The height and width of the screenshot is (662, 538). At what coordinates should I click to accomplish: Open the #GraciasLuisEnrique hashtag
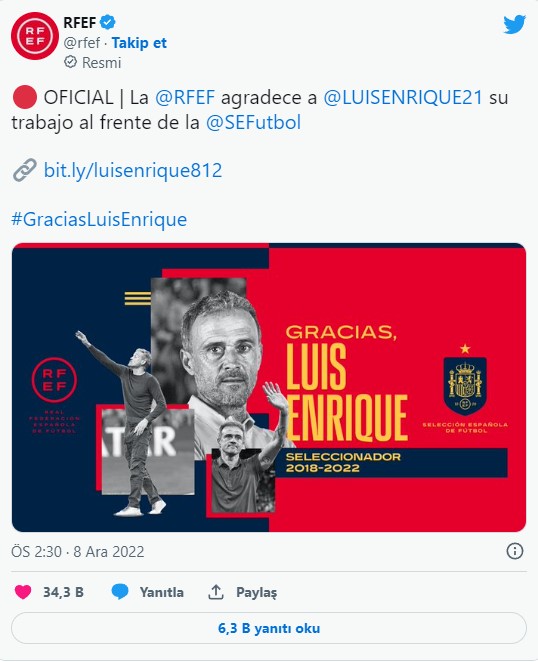(99, 220)
